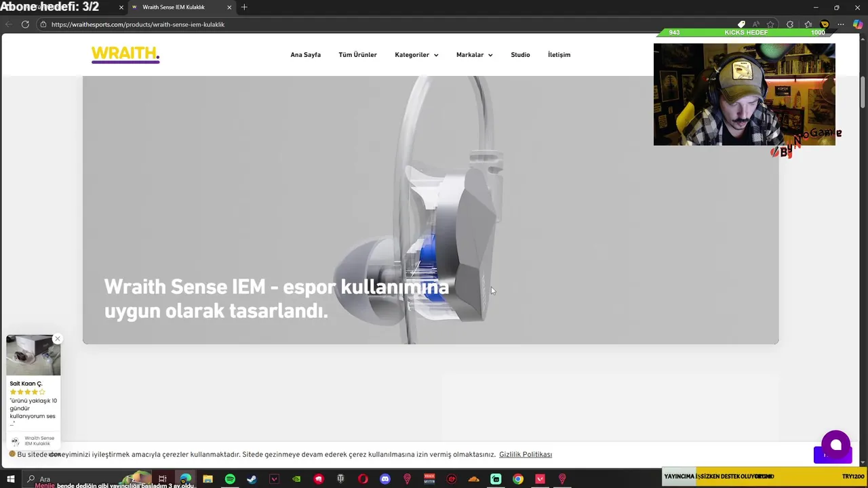
Task: Open a new browser tab with plus
Action: pyautogui.click(x=244, y=7)
